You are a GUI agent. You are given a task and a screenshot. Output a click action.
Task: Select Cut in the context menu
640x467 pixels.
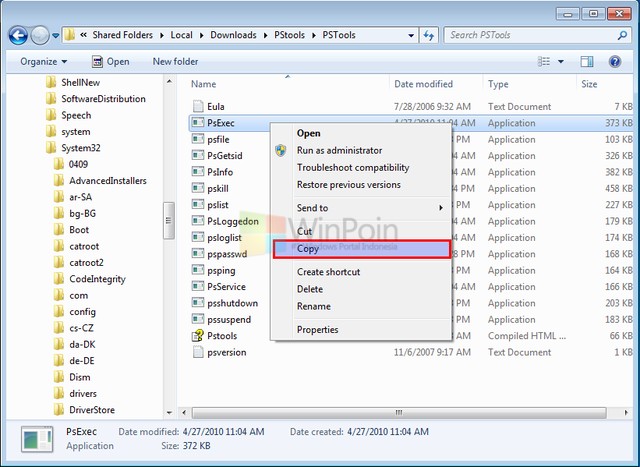click(x=362, y=231)
